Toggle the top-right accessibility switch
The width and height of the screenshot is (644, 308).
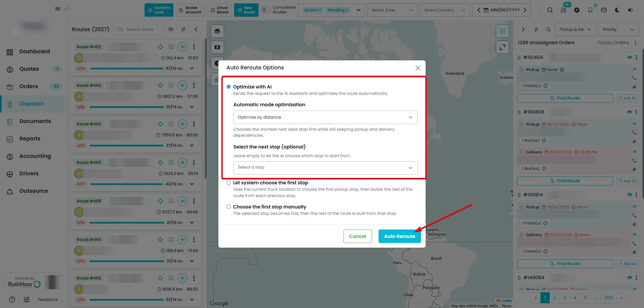(x=631, y=10)
